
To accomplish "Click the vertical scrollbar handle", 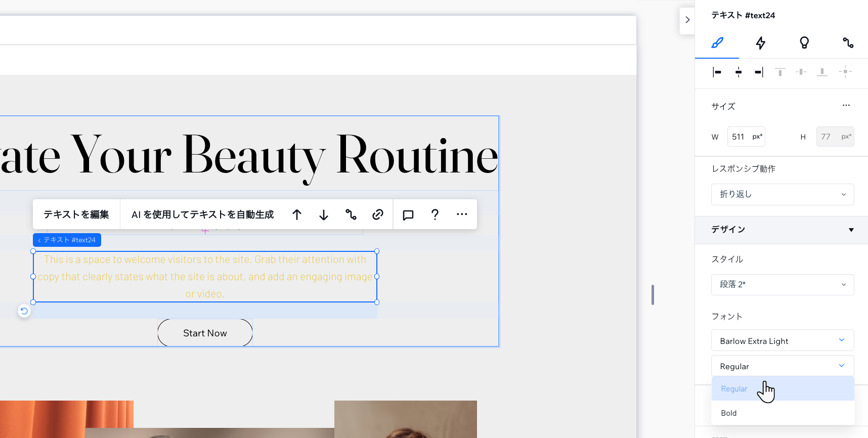I will pyautogui.click(x=653, y=295).
